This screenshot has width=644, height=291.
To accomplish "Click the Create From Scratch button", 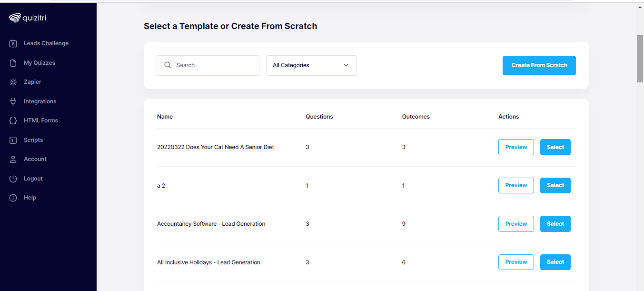I will (539, 65).
